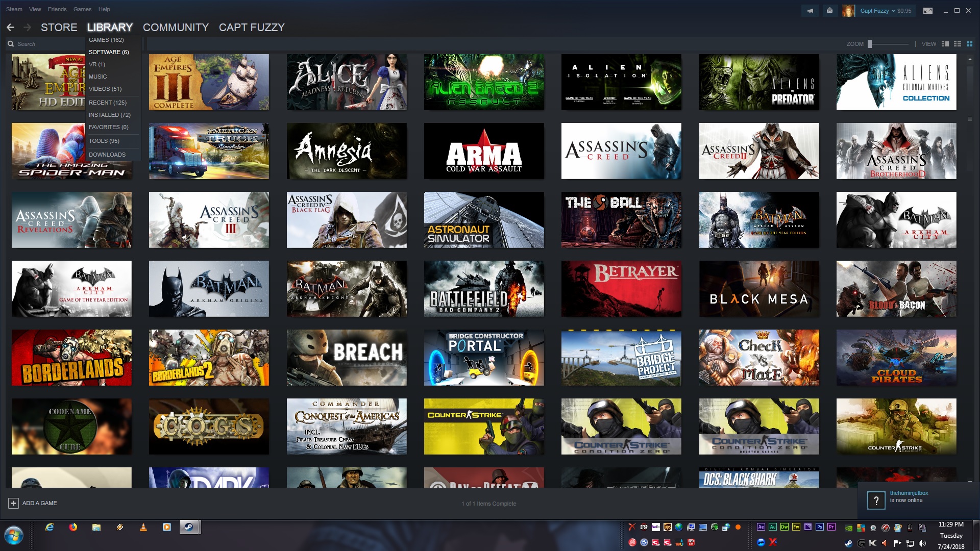
Task: Click the Store navigation link
Action: (x=59, y=28)
